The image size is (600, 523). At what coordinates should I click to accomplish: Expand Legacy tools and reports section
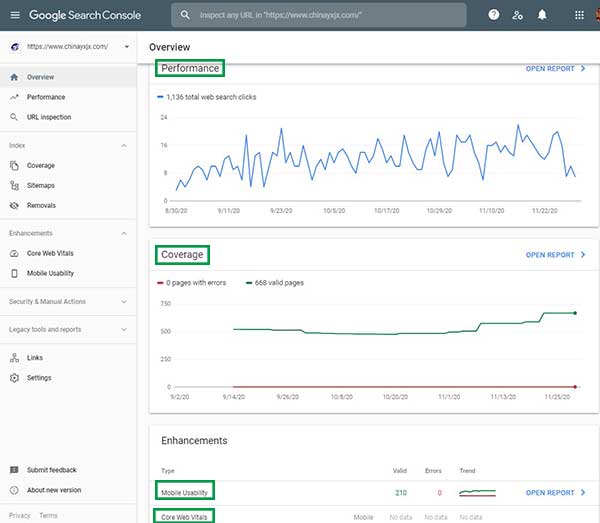[124, 329]
